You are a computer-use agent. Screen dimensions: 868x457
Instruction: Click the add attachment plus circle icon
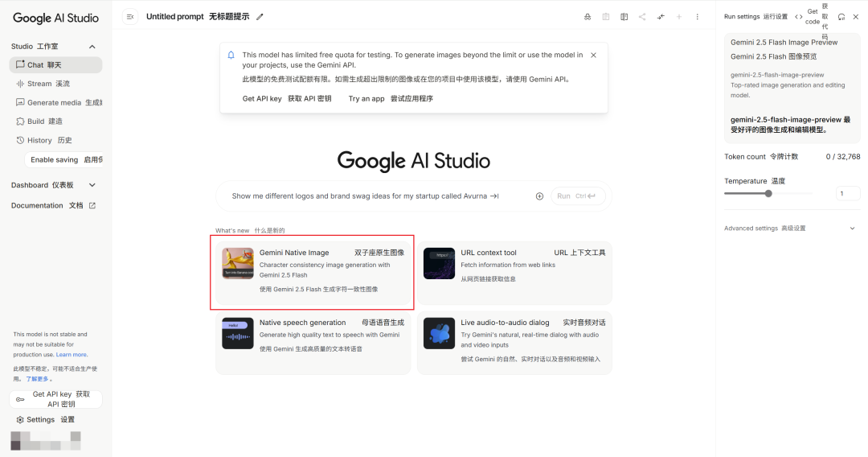point(539,196)
